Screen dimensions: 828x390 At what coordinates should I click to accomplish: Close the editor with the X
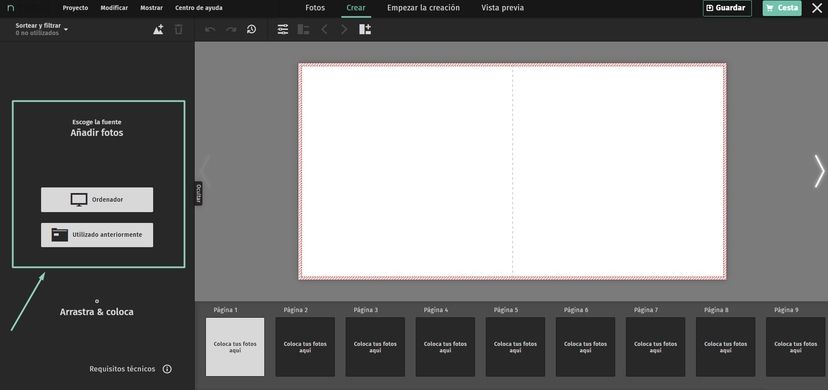(x=816, y=8)
